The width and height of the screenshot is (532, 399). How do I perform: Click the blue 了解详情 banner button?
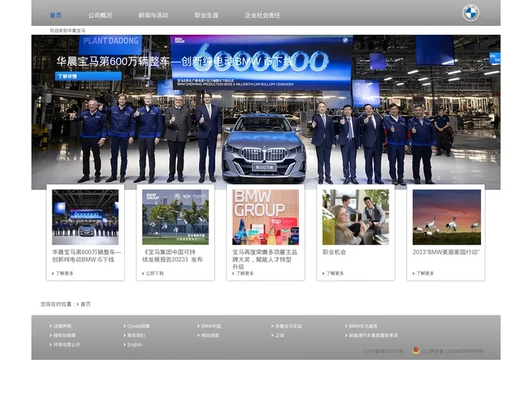(88, 76)
